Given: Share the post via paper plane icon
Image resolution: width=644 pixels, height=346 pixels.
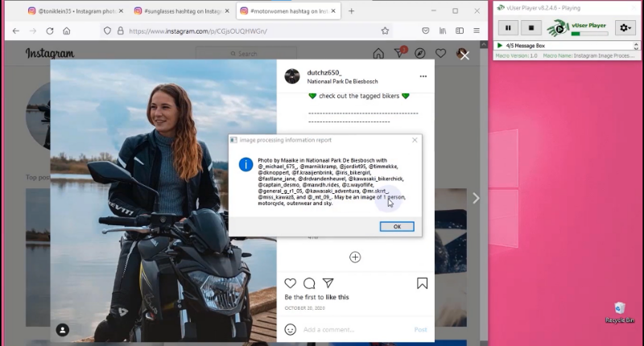Looking at the screenshot, I should click(328, 283).
